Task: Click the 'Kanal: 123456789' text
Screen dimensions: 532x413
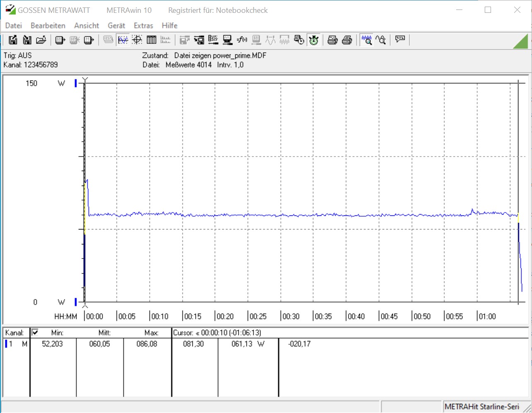Action: [31, 65]
